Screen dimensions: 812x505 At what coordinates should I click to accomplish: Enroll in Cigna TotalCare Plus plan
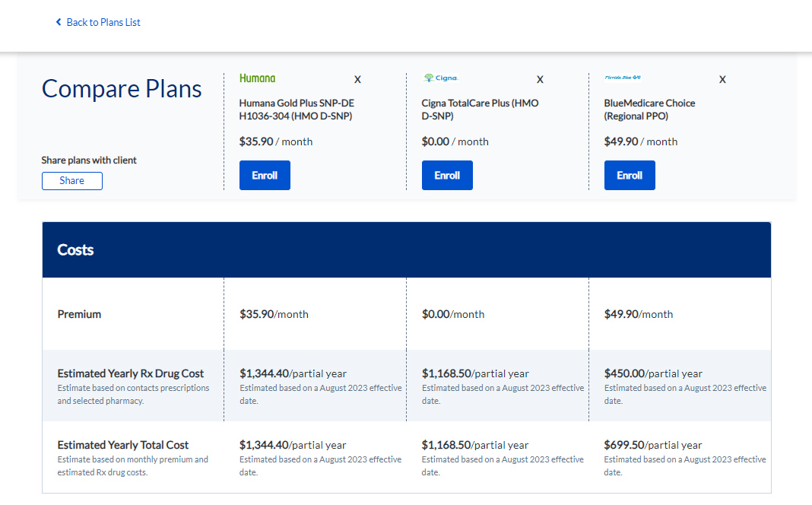tap(447, 175)
